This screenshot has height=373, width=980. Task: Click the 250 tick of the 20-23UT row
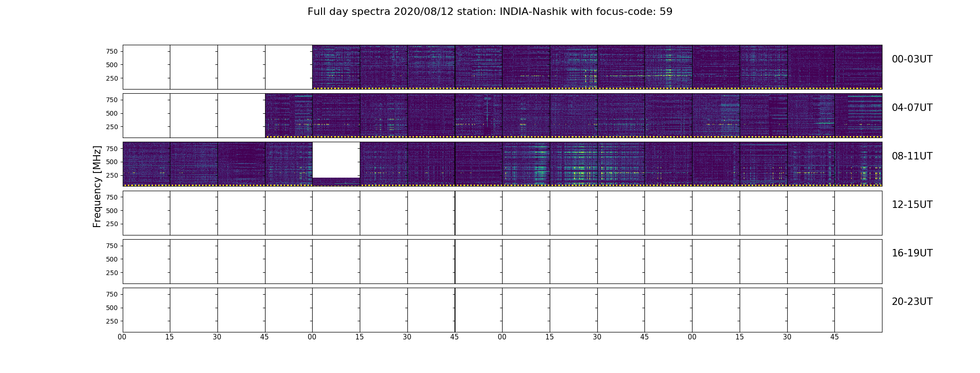tap(112, 321)
